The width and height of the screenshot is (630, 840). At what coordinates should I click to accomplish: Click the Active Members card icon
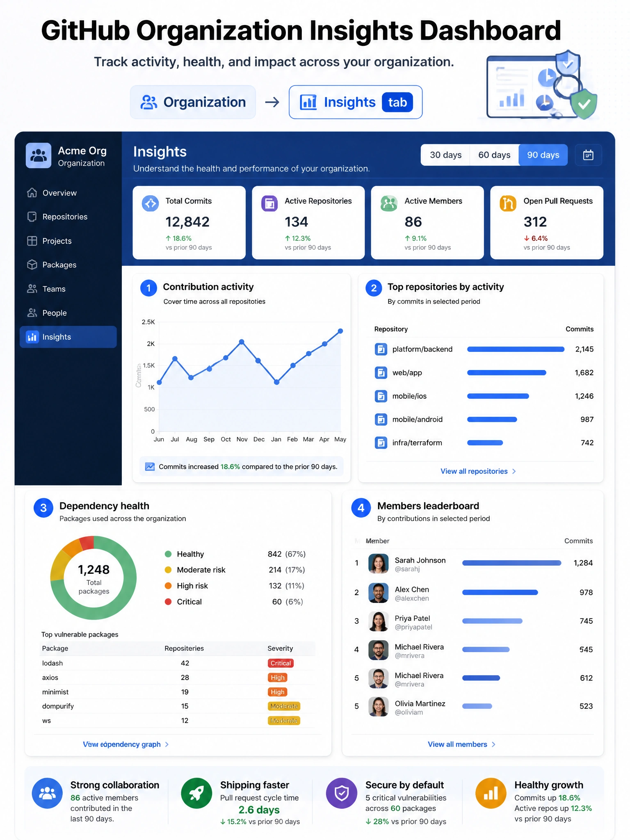click(389, 203)
